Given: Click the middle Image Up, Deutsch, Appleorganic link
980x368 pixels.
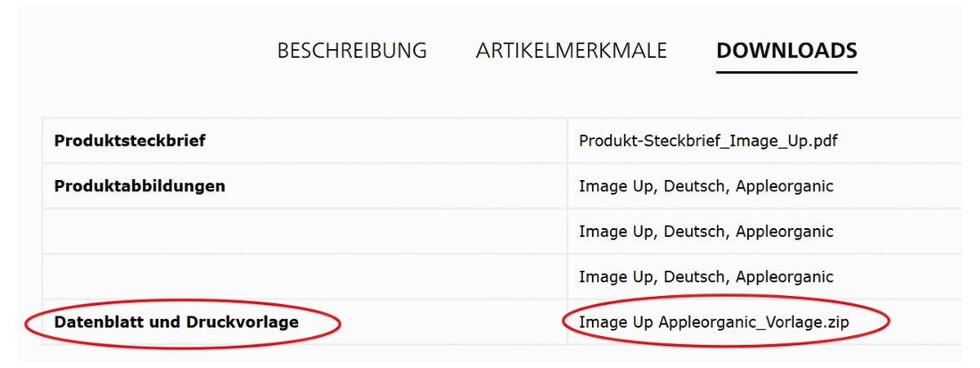Looking at the screenshot, I should 706,231.
